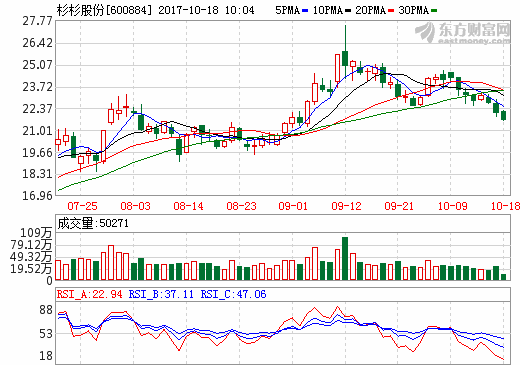
Task: Click the timestamp 2017-10-18 10:04
Action: click(206, 10)
